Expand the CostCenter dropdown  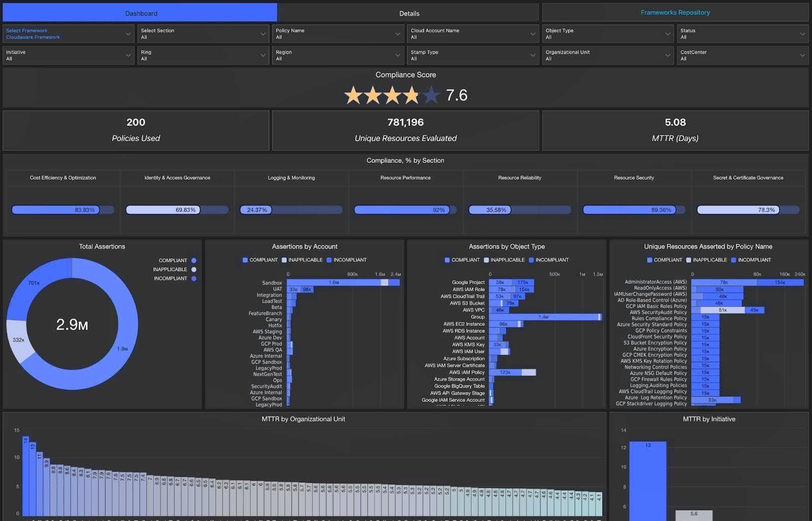(x=743, y=55)
